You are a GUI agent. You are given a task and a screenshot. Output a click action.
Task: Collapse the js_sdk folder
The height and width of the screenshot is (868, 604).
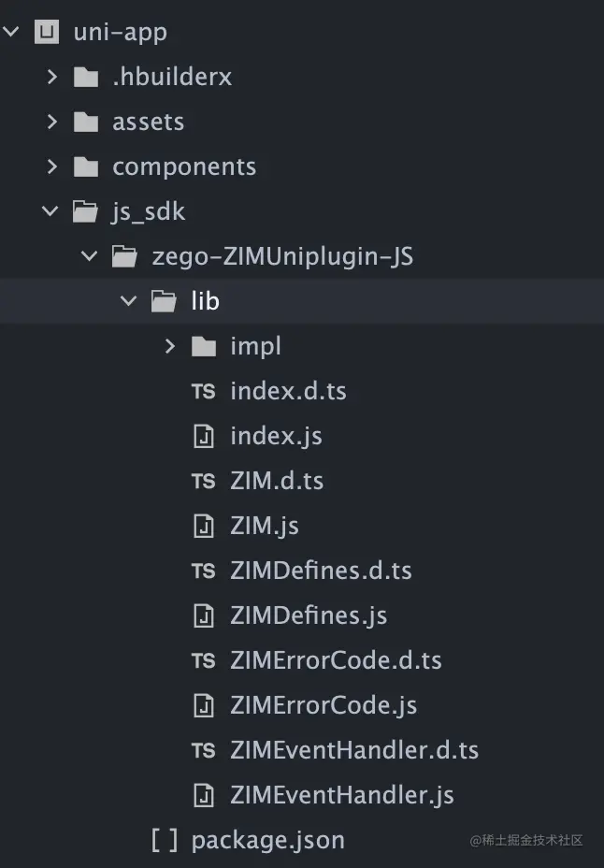pos(50,211)
